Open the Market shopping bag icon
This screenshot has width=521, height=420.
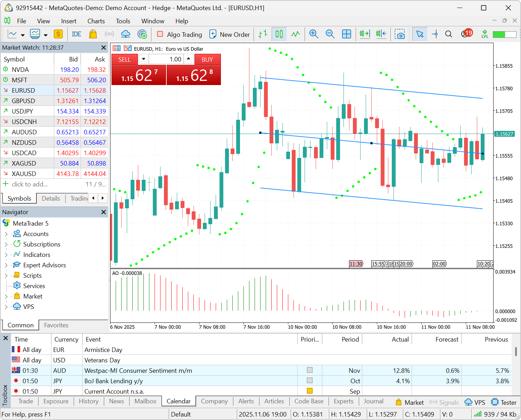coord(92,34)
